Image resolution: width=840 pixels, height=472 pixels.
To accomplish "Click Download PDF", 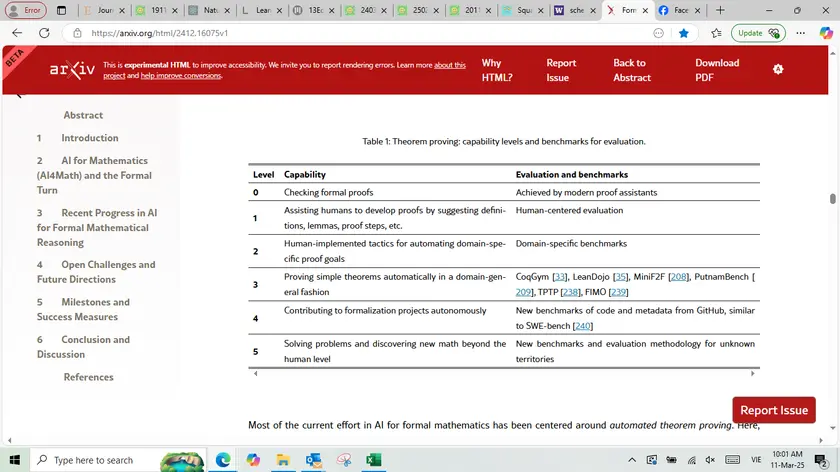I will [717, 70].
